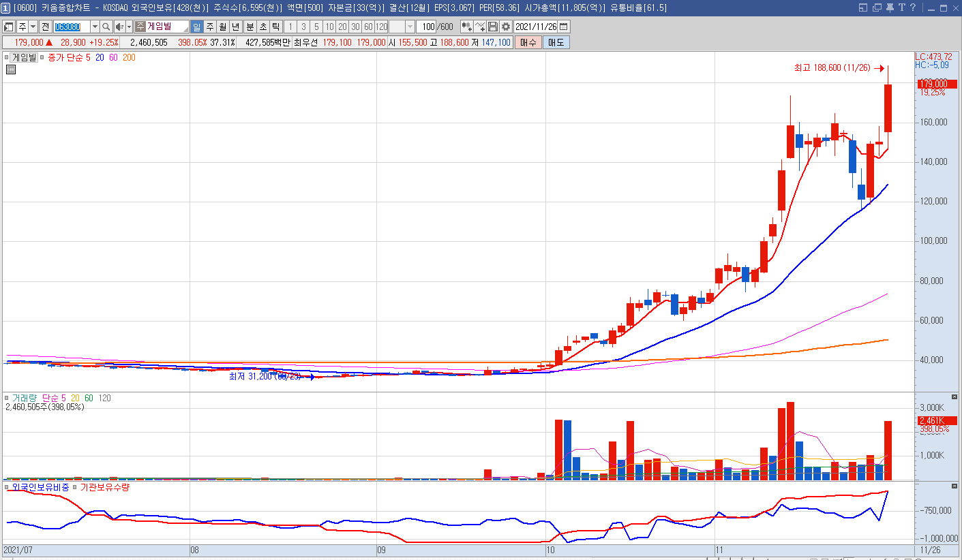Click the screen number 1 icon in title
This screenshot has width=962, height=560.
coord(5,7)
